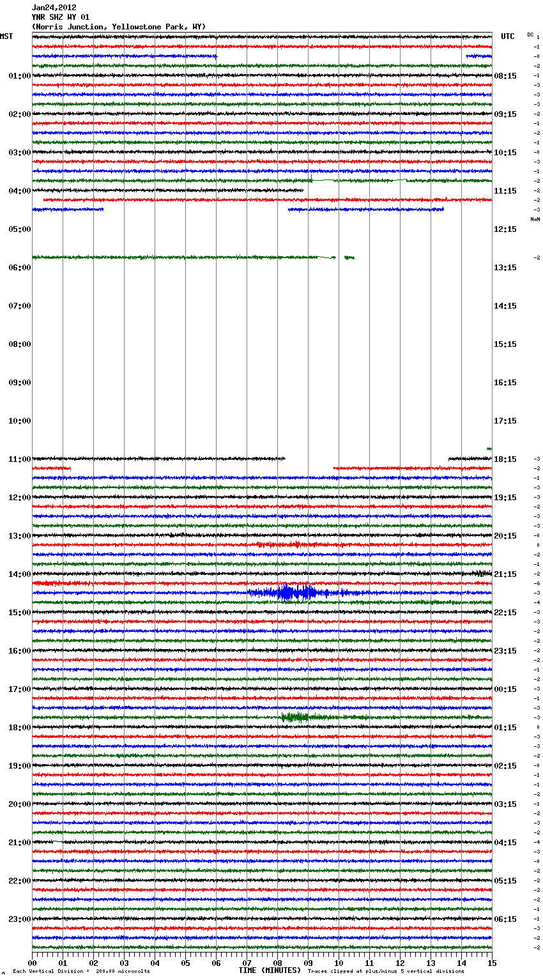The width and height of the screenshot is (543, 980).
Task: Click the 08:15 UTC time label
Action: tap(505, 76)
